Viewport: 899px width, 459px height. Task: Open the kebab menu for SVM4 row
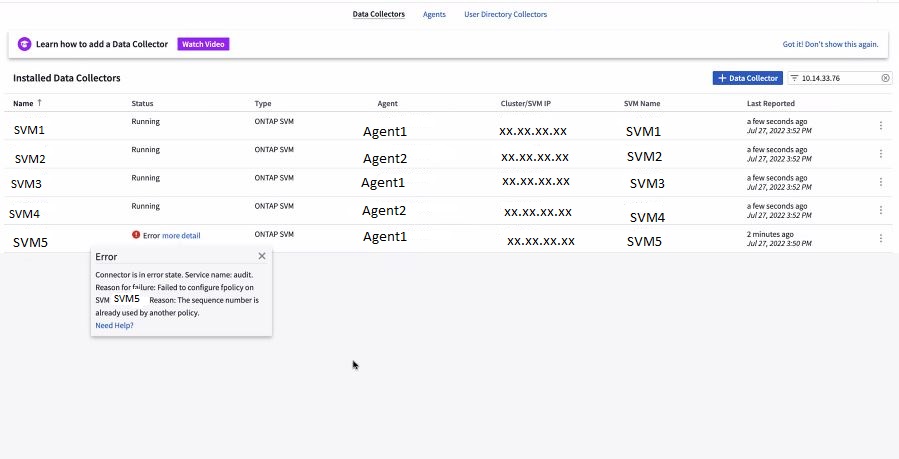880,210
